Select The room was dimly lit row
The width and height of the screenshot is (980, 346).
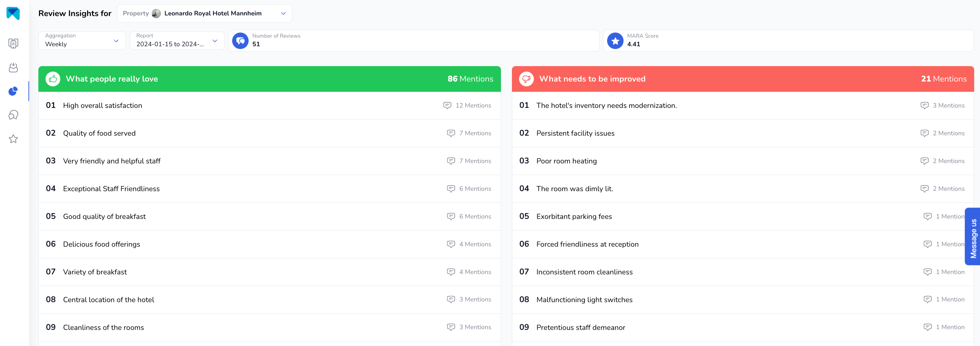[x=743, y=189]
